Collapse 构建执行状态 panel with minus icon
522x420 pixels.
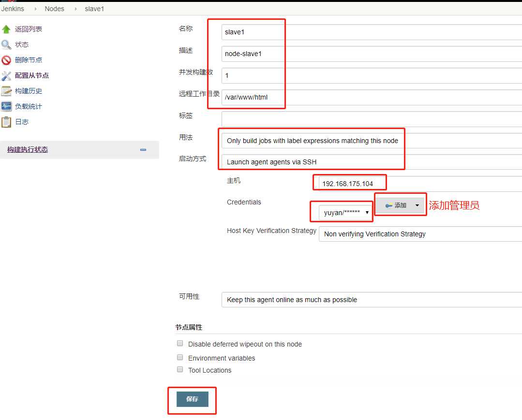[143, 150]
